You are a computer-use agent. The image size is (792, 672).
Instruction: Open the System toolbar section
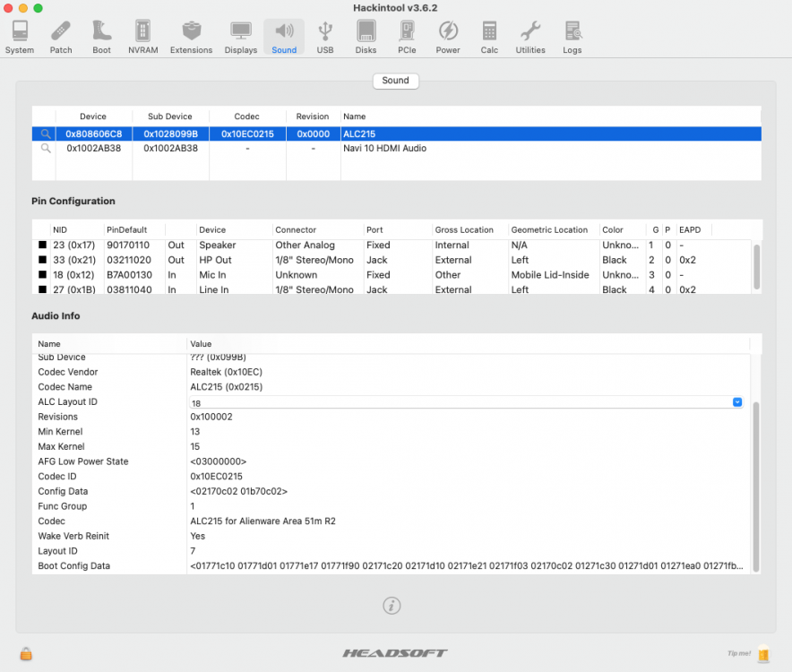tap(20, 37)
